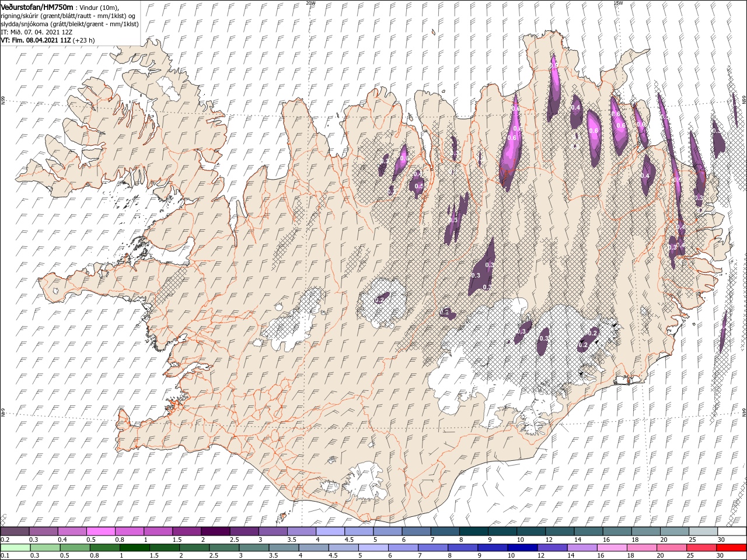Select the blue rain swatch from 7 to 8
The image size is (747, 560).
432,547
